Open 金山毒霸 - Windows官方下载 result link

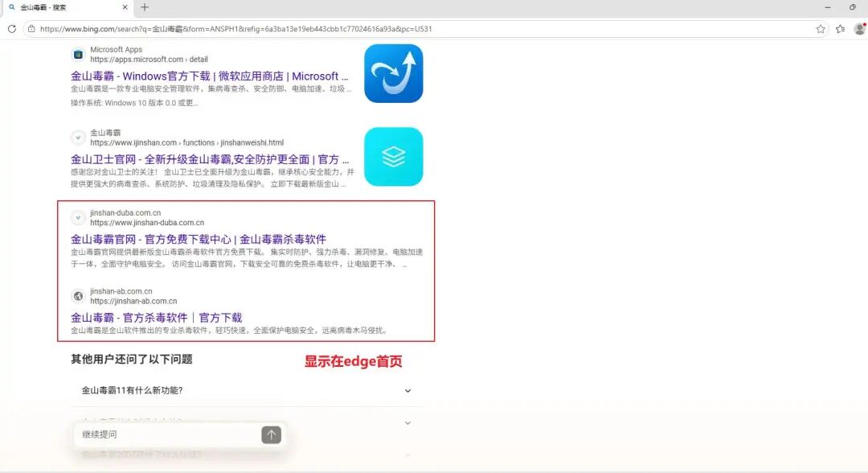click(209, 76)
